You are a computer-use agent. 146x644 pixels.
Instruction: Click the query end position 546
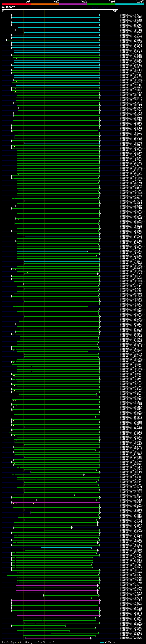tap(115, 11)
